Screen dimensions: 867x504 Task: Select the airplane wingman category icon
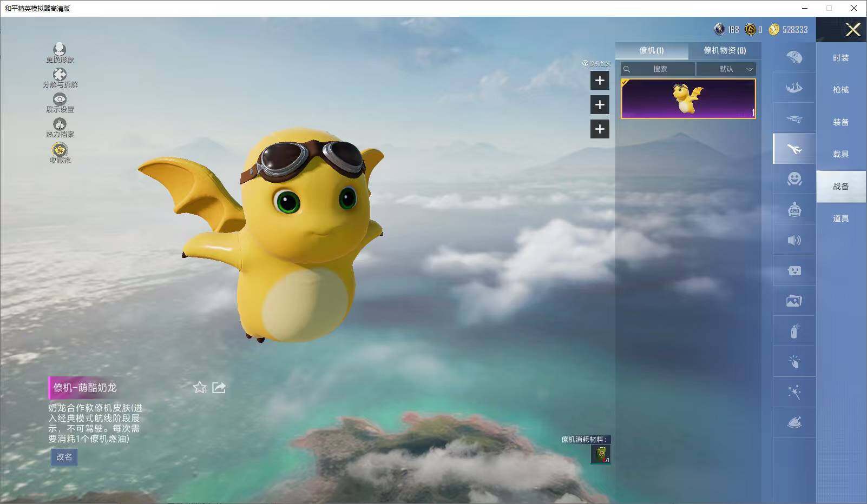pos(794,149)
